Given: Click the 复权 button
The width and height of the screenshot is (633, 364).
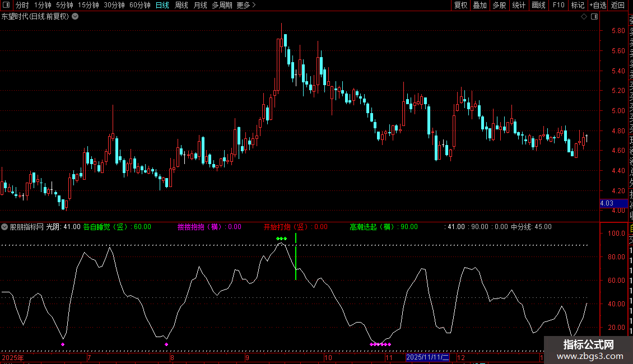Looking at the screenshot, I should (460, 5).
